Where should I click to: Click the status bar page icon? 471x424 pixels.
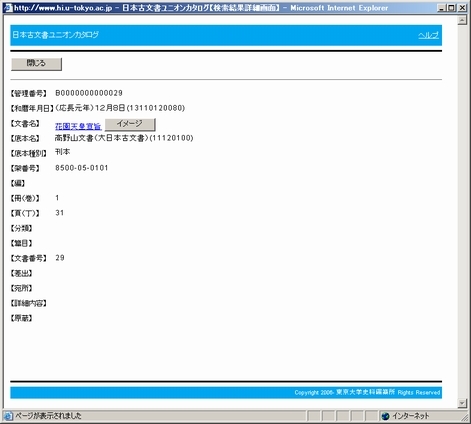coord(8,416)
